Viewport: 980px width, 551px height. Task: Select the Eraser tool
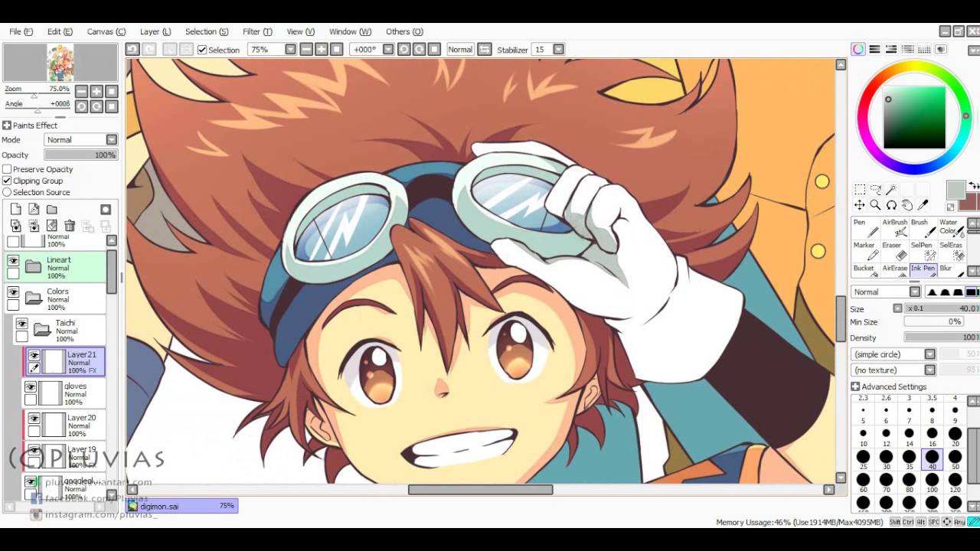894,250
